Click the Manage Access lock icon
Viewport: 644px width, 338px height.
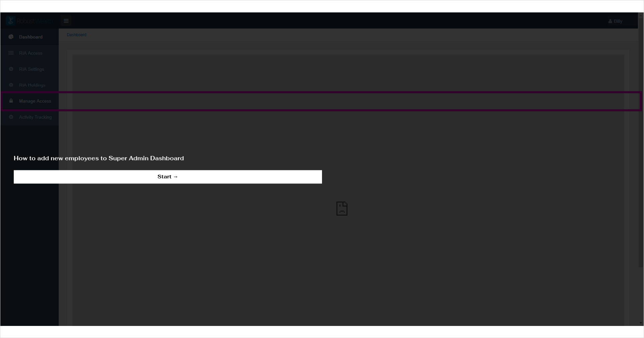11,101
